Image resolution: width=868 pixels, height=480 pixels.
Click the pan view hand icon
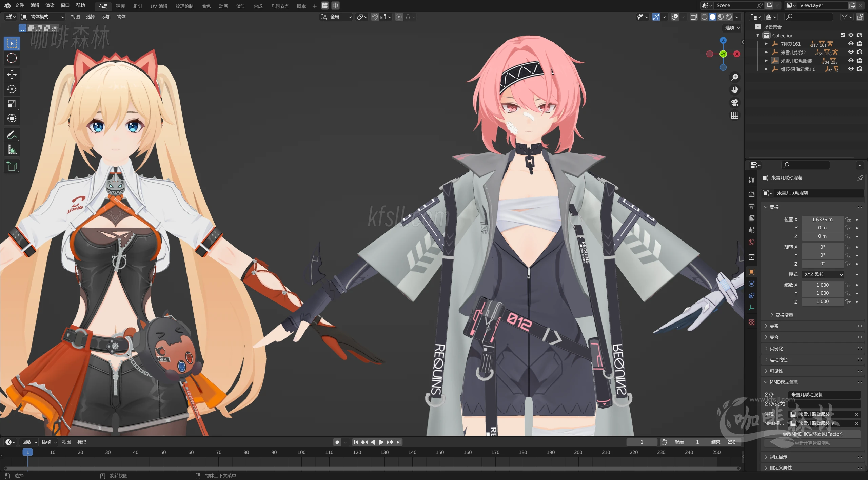(x=734, y=90)
